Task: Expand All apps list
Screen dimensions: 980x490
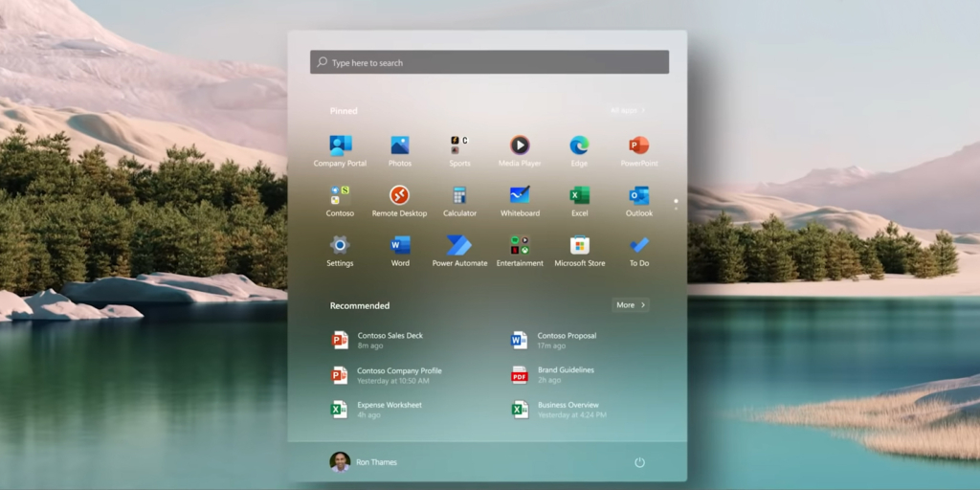Action: coord(628,111)
